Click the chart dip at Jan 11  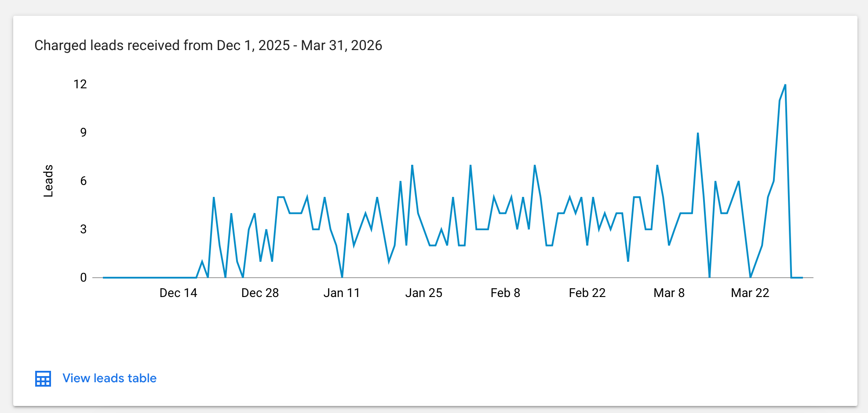click(x=342, y=277)
